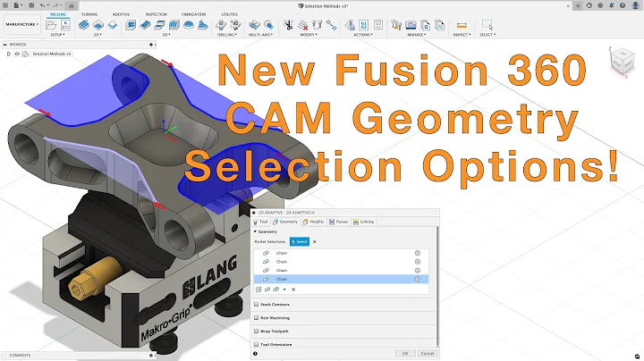Viewport: 644px width, 361px height.
Task: Switch to the FABRICATION ribbon tab
Action: pos(193,14)
